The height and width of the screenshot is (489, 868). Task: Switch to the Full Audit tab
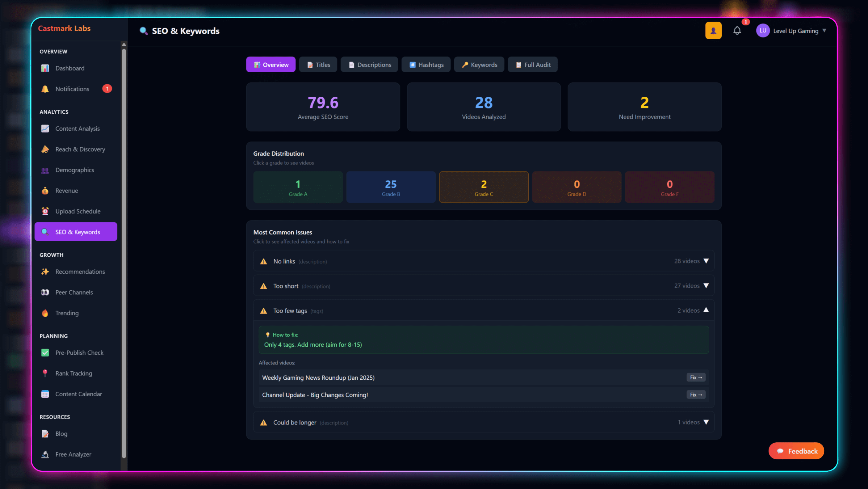(533, 65)
